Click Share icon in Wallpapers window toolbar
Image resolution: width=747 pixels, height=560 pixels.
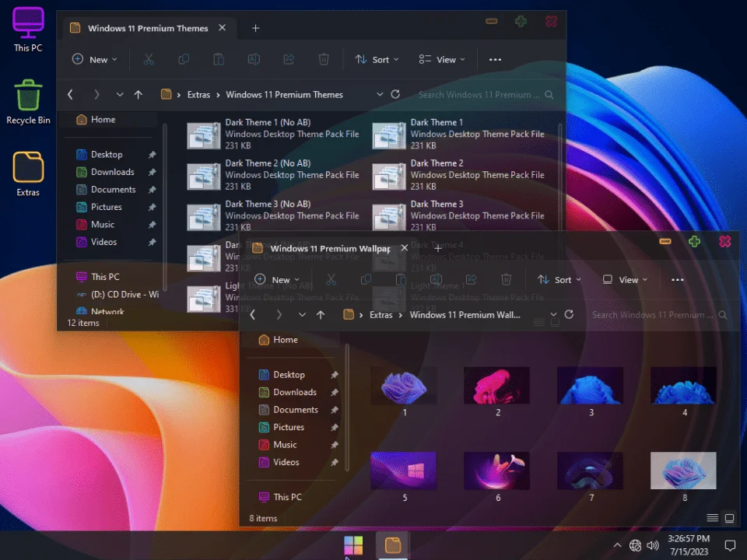tap(472, 279)
